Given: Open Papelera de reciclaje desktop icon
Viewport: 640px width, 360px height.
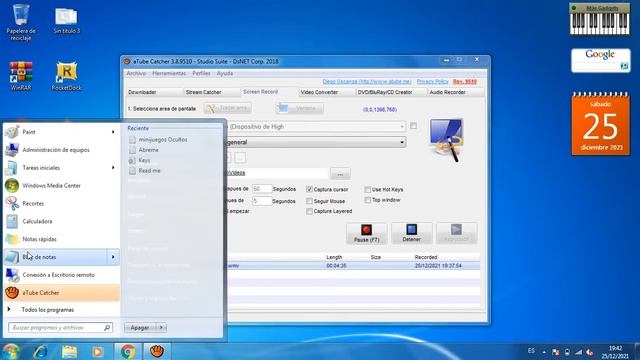Looking at the screenshot, I should (21, 22).
